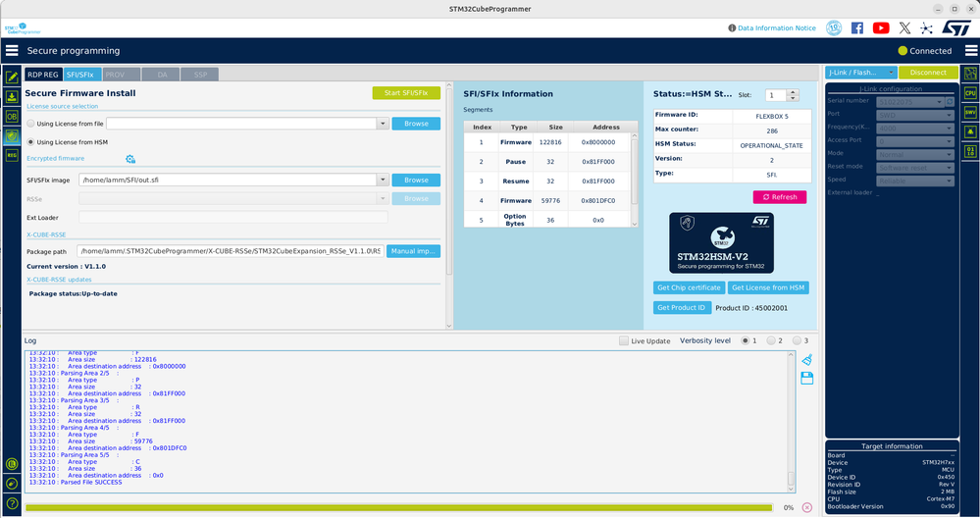Click the Package path input field
The height and width of the screenshot is (518, 980).
click(231, 251)
